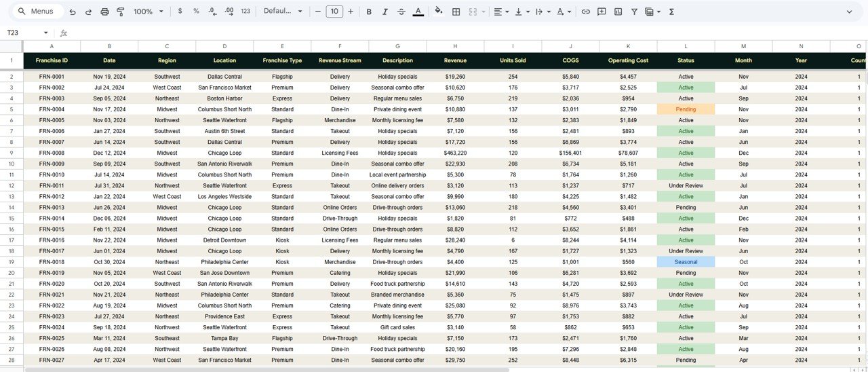868x372 pixels.
Task: Select column A header
Action: [52, 46]
